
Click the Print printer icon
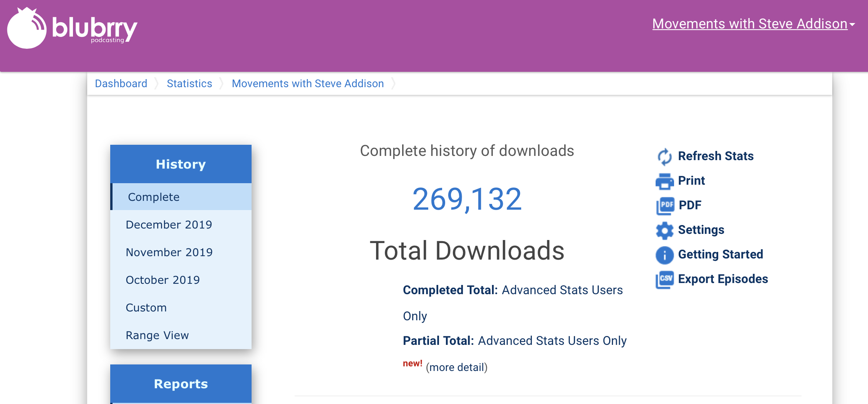(664, 181)
